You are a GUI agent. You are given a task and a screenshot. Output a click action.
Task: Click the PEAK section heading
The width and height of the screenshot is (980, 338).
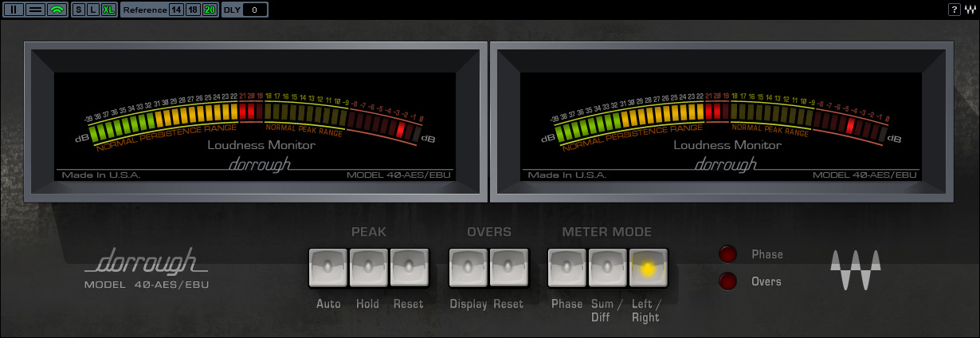click(369, 232)
